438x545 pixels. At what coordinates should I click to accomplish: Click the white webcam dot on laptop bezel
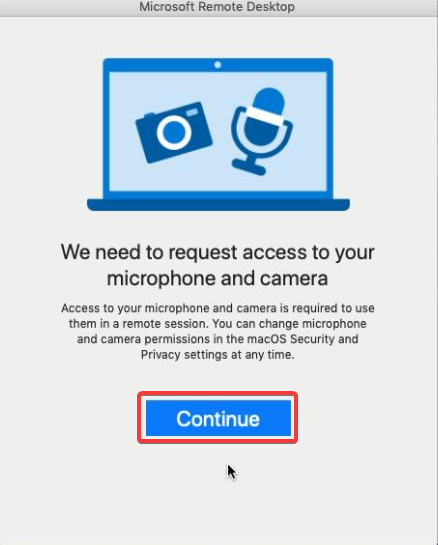pyautogui.click(x=218, y=65)
